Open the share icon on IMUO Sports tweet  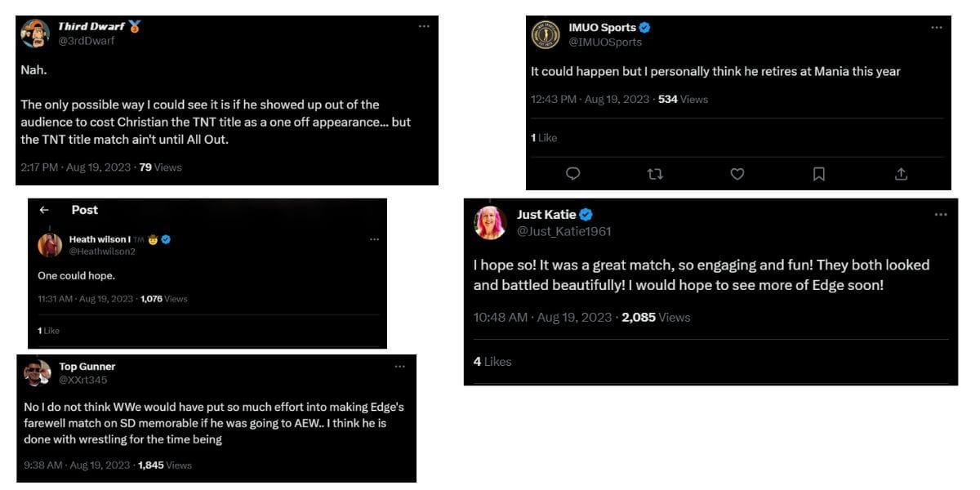pyautogui.click(x=901, y=173)
